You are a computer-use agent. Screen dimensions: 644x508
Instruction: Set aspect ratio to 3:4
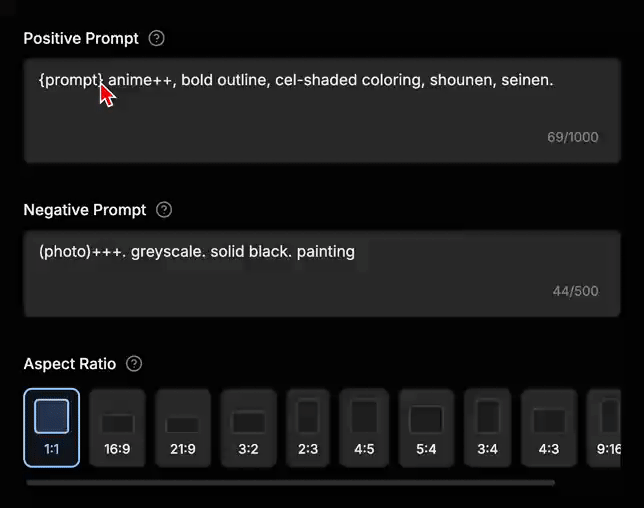click(x=488, y=428)
